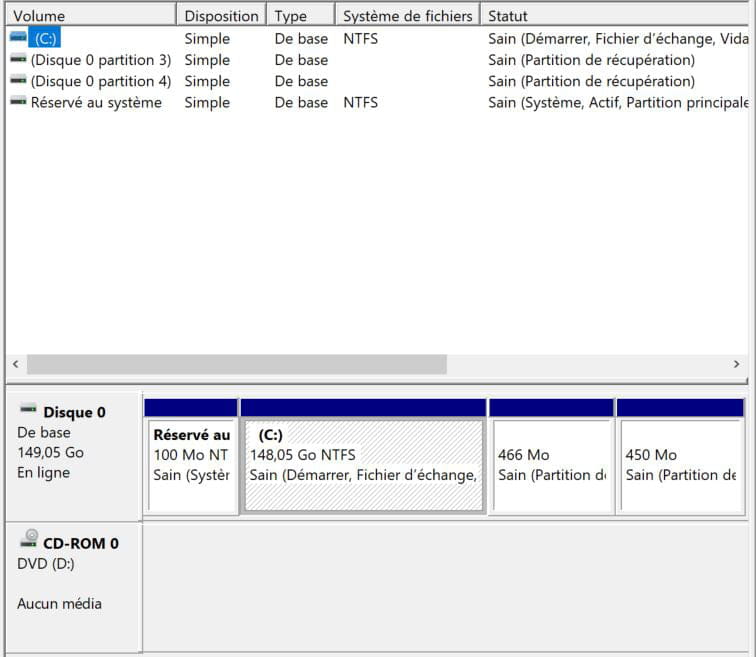Click the Disque 0 partition 3 drive icon
This screenshot has width=756, height=657.
(18, 59)
